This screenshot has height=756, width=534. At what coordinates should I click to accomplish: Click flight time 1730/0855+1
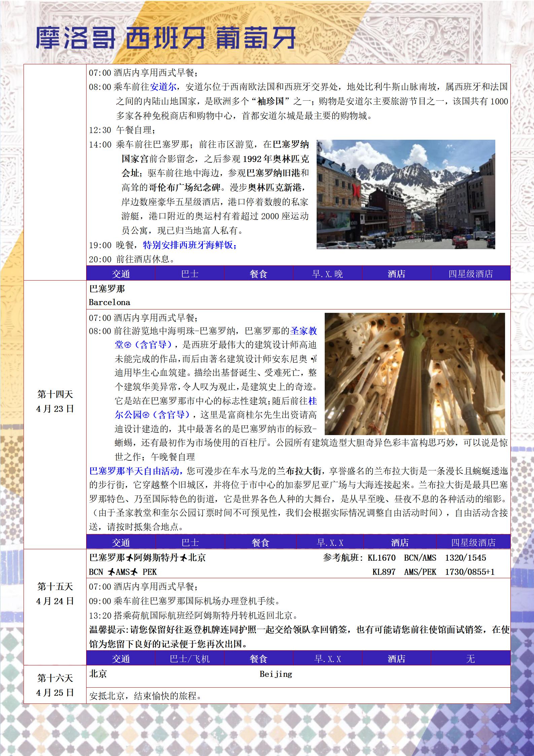[470, 572]
